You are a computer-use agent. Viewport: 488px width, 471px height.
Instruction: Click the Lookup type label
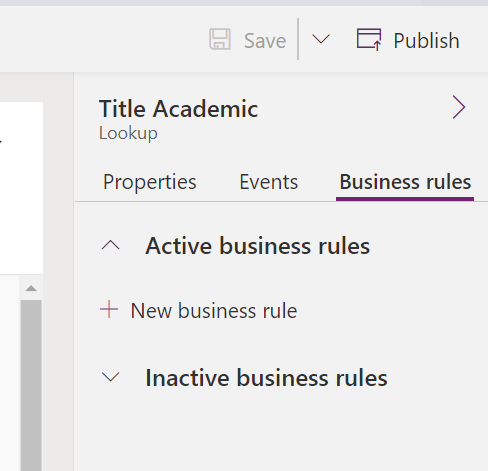click(128, 134)
